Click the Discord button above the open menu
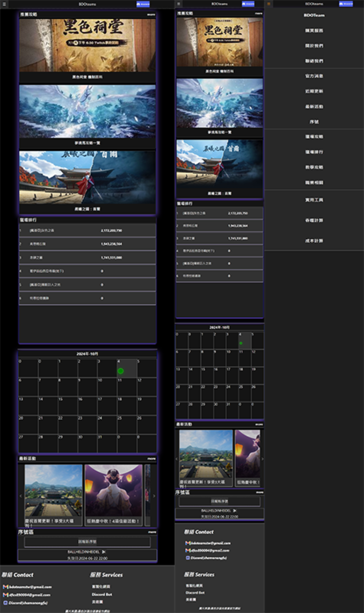 345,4
